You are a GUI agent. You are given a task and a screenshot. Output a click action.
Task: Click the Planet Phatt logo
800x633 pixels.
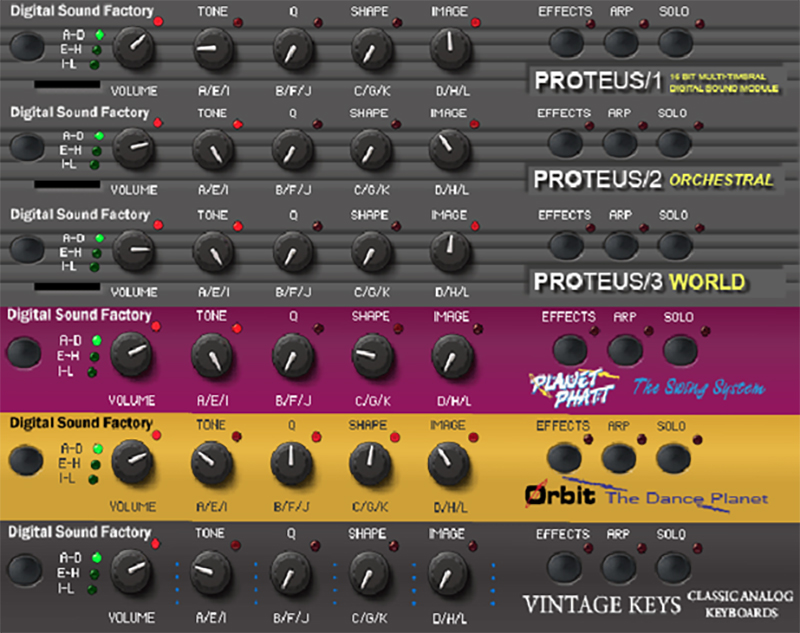pyautogui.click(x=573, y=388)
